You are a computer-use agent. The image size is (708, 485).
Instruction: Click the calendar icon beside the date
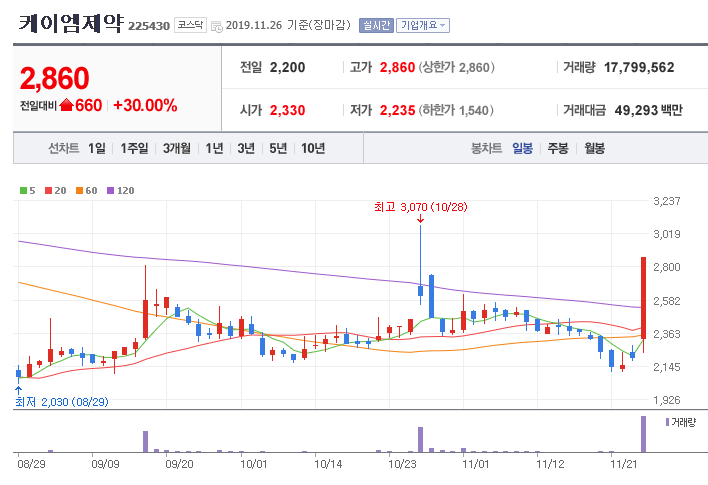pos(217,26)
